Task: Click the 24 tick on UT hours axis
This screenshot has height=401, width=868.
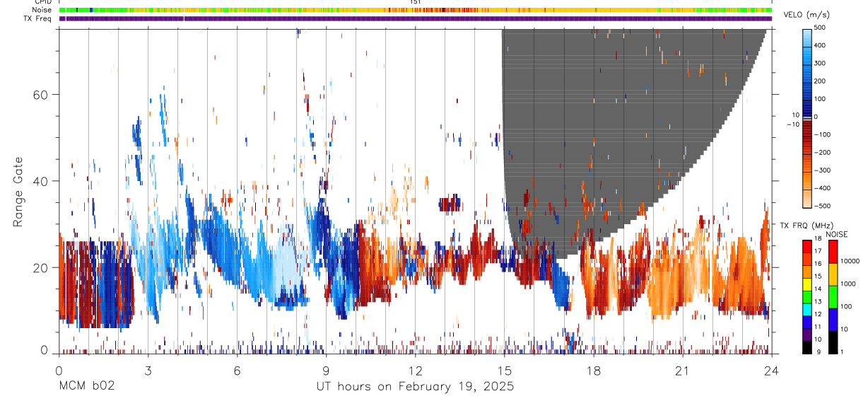Action: (x=771, y=370)
